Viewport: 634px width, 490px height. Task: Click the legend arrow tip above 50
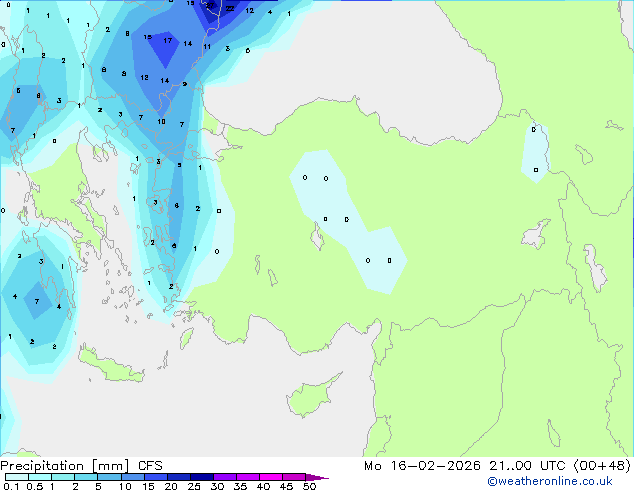coord(317,477)
